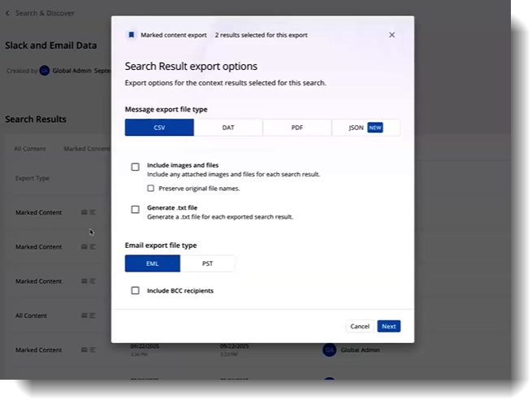
Task: Choose DAT message export file type
Action: [x=228, y=128]
